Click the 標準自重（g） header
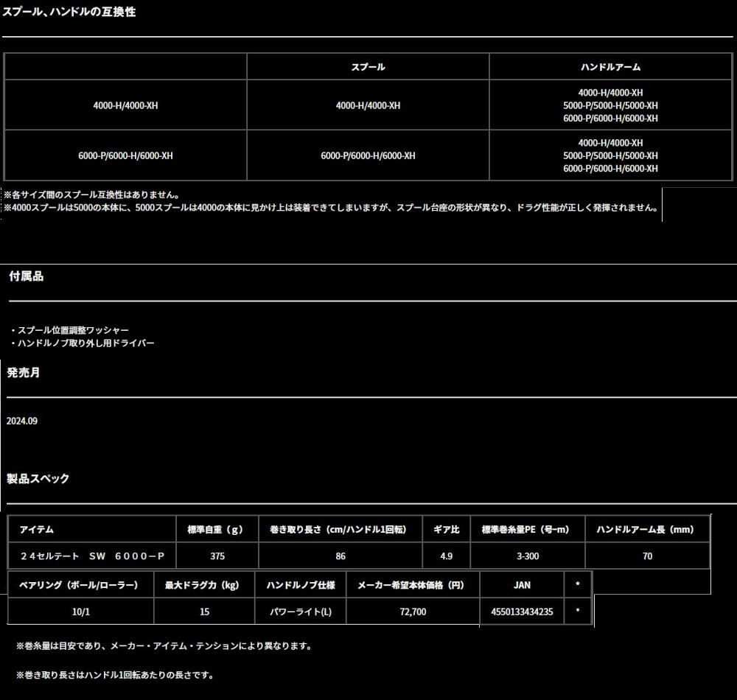Image resolution: width=737 pixels, height=700 pixels. [x=217, y=530]
